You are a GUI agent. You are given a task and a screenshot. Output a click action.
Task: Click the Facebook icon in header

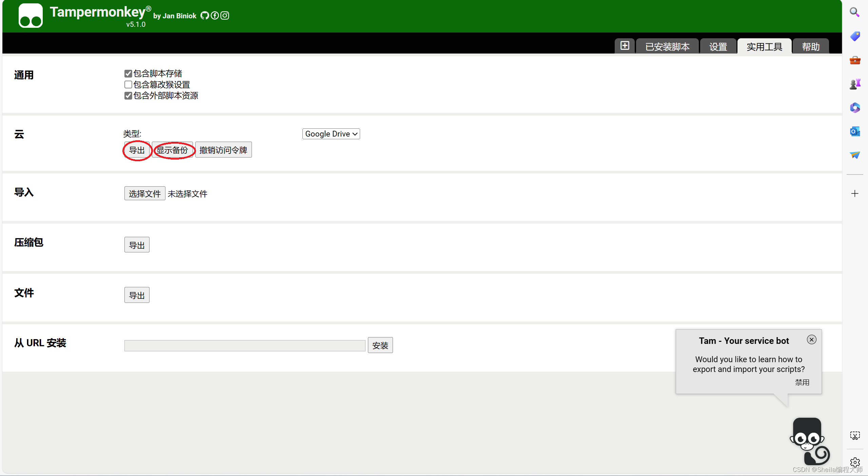click(215, 16)
